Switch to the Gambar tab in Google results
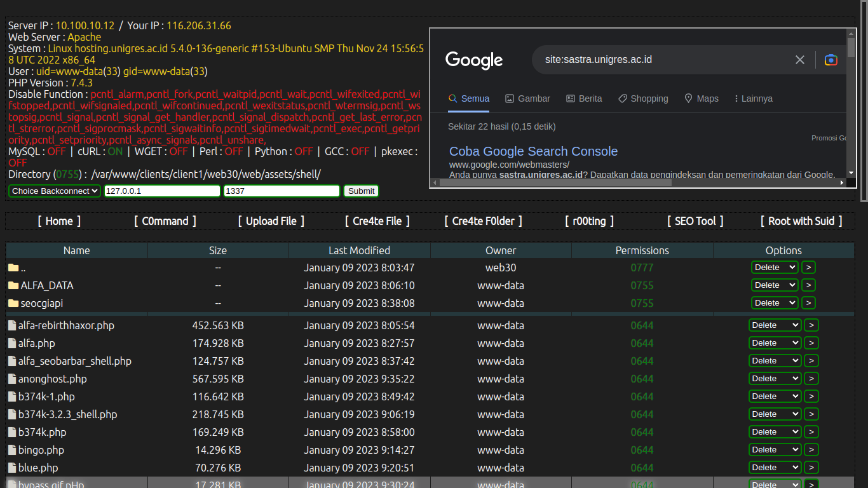868x488 pixels. [527, 98]
